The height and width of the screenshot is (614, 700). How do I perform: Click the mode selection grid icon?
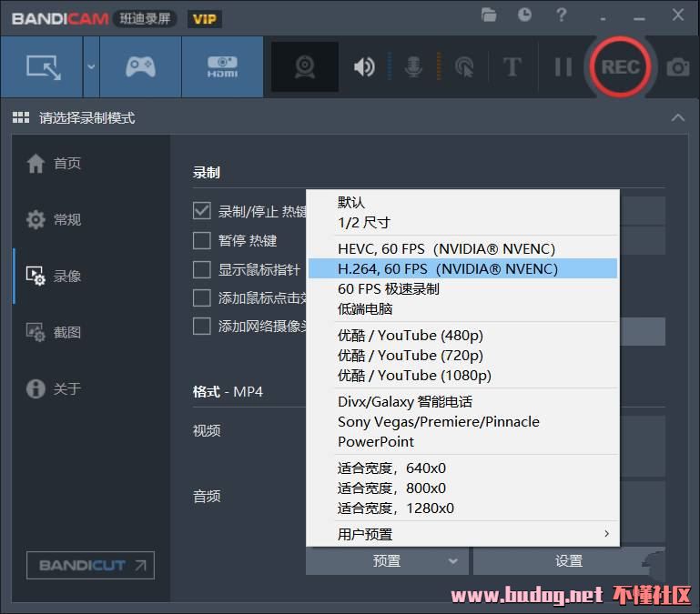[x=21, y=118]
